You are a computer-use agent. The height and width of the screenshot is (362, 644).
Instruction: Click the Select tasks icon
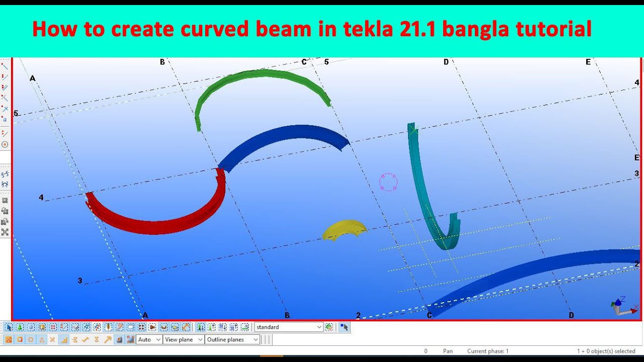coord(245,327)
